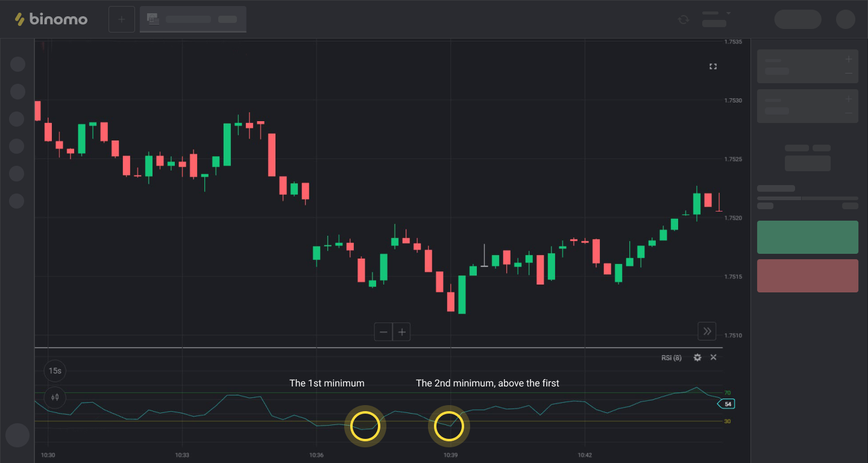This screenshot has width=868, height=463.
Task: Open the 15s timeframe selector
Action: pos(55,371)
